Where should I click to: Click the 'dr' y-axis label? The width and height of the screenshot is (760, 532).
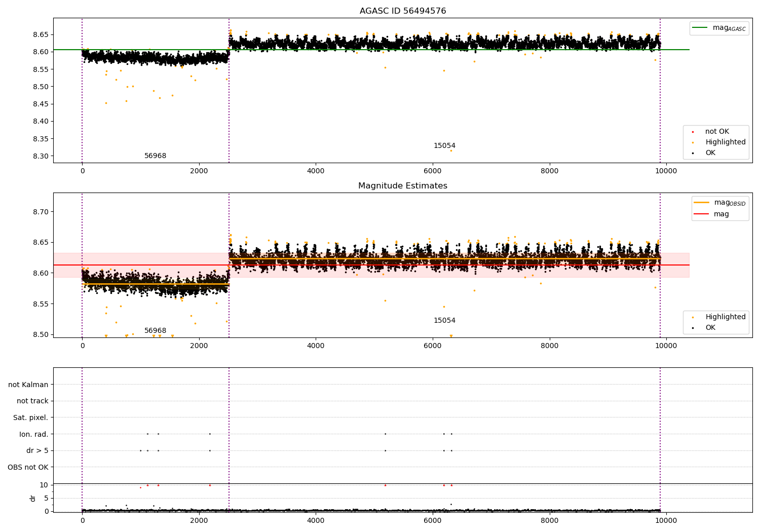pyautogui.click(x=33, y=498)
